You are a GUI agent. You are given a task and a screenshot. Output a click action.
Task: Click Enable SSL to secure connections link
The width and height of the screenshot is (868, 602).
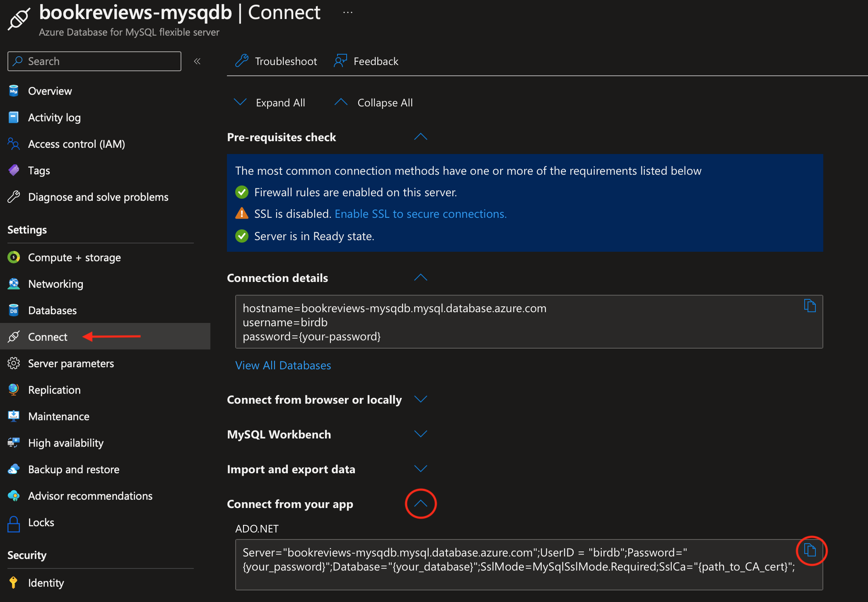420,214
